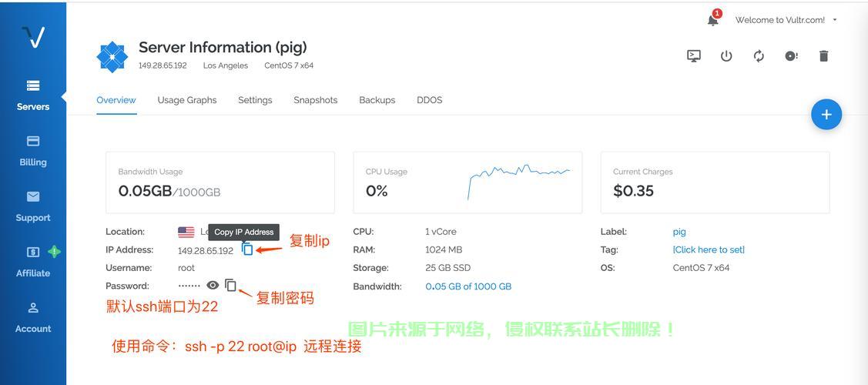Click the Current Charges $0.35 card
The height and width of the screenshot is (385, 868).
click(x=715, y=182)
